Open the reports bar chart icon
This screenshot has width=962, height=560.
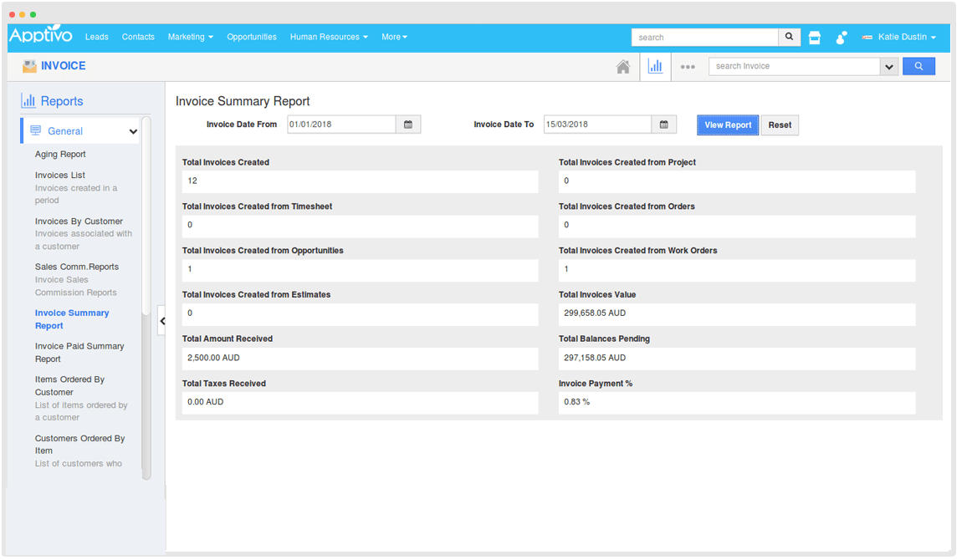(x=655, y=67)
